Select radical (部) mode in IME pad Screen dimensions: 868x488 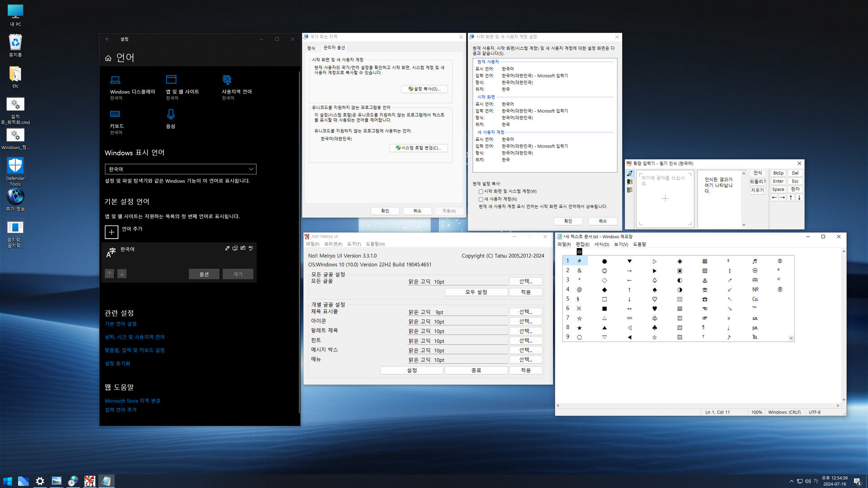[629, 190]
